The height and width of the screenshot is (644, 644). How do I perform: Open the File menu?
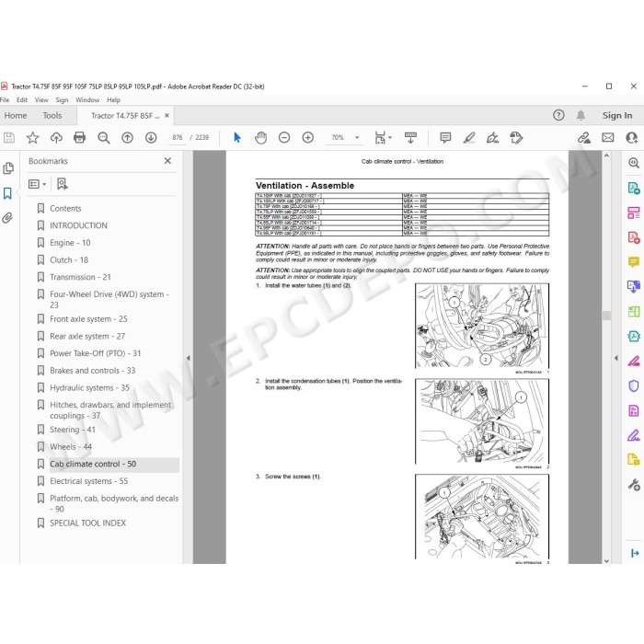point(5,99)
